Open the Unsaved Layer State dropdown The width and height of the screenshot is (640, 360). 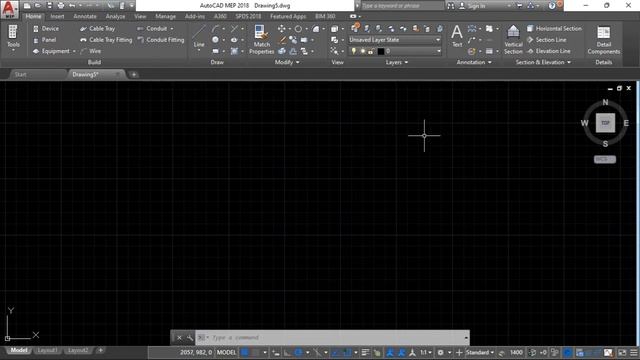[x=394, y=40]
